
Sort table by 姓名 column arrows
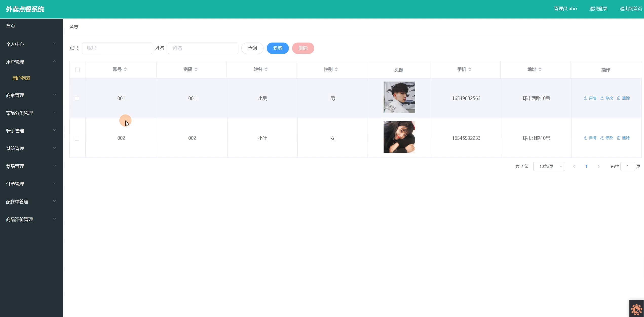click(266, 69)
